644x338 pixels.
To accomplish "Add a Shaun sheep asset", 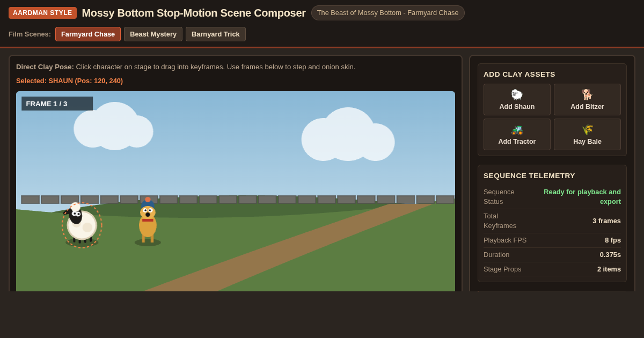I will [x=517, y=99].
